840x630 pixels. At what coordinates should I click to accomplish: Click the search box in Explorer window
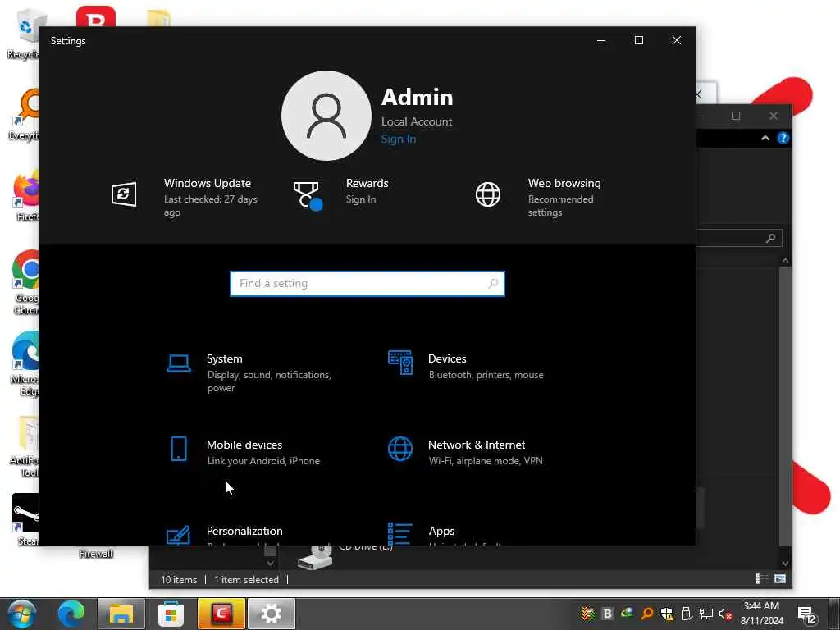pyautogui.click(x=739, y=238)
